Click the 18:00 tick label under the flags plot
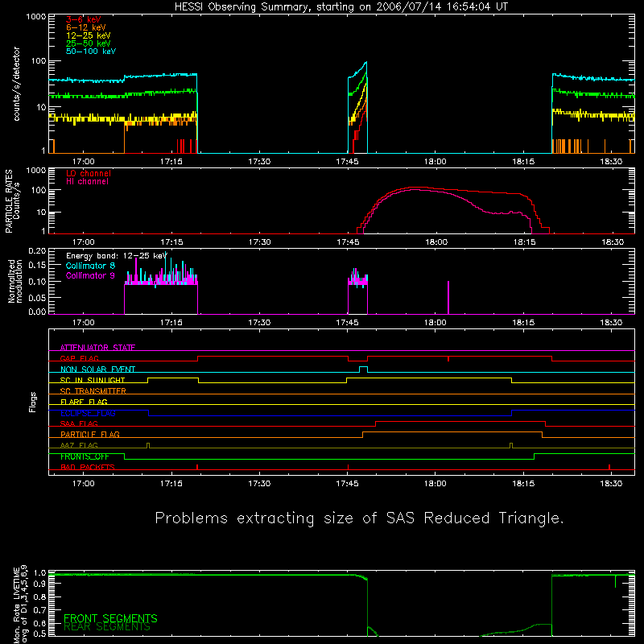The image size is (644, 644). (436, 484)
